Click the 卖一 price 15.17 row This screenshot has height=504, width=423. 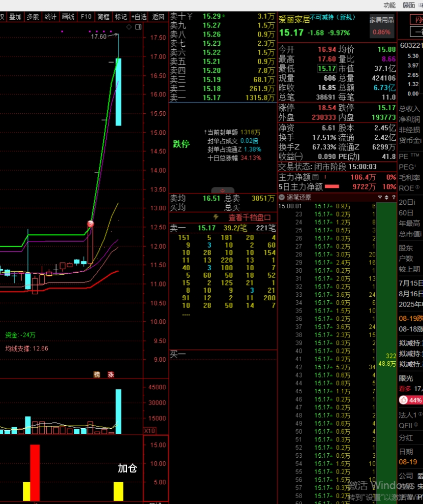coord(222,98)
